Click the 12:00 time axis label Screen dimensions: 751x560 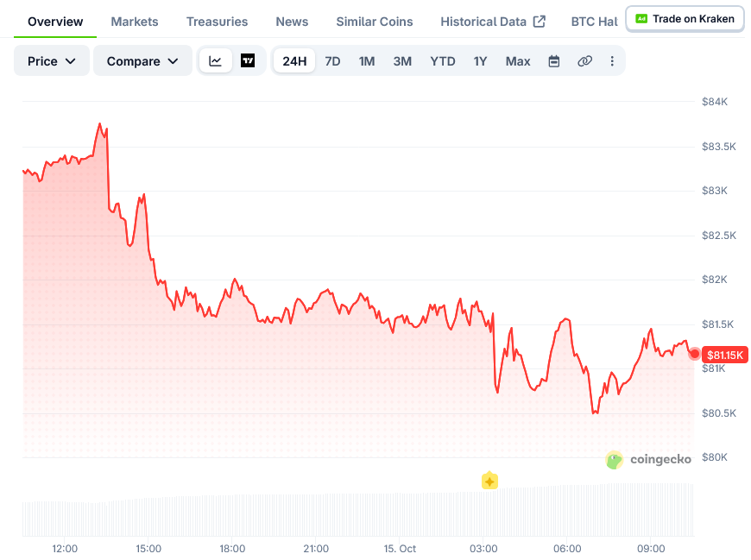pyautogui.click(x=65, y=549)
